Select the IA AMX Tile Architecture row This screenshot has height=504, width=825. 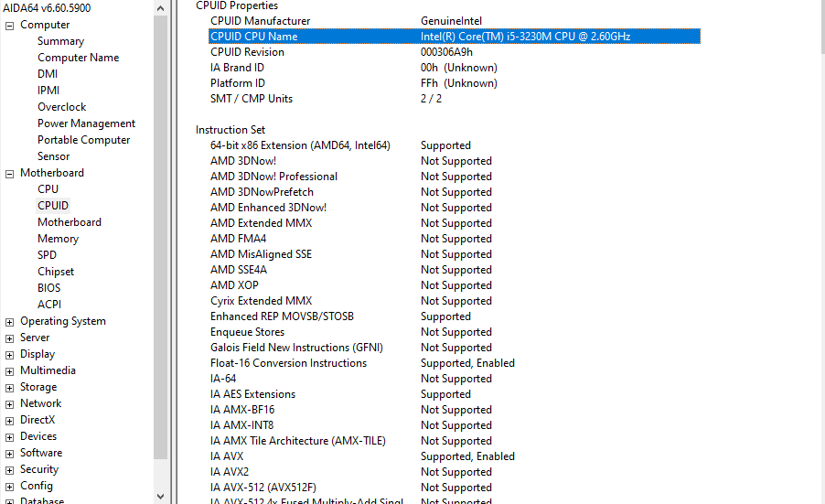click(455, 441)
